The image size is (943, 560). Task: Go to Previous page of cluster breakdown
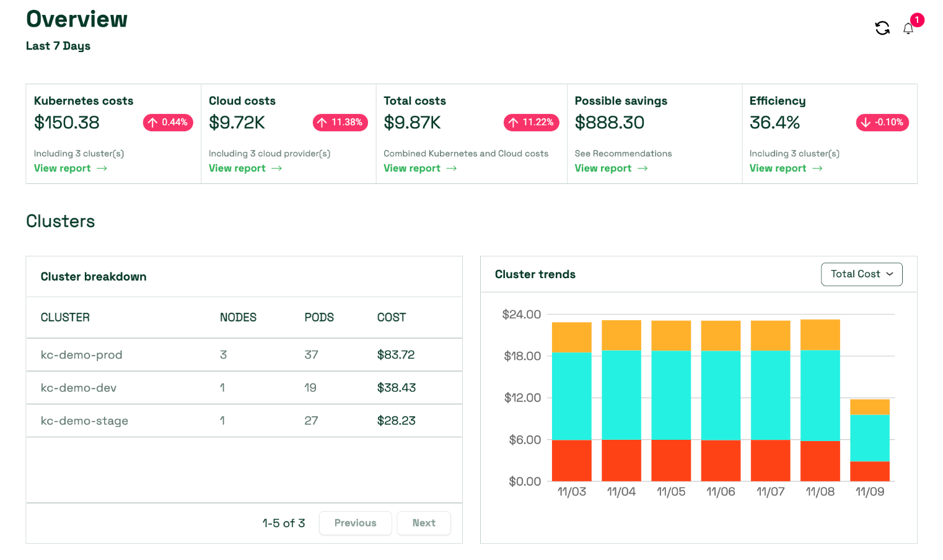pos(355,523)
